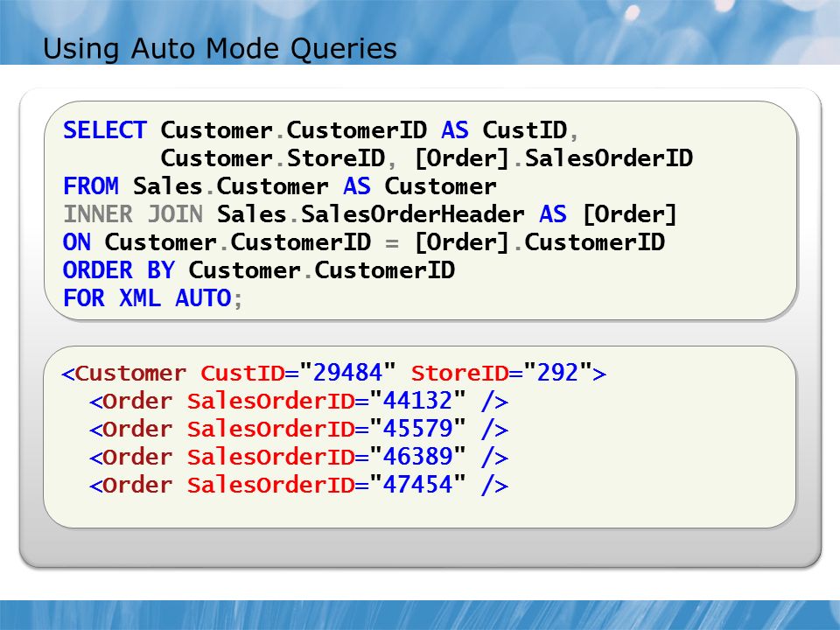Click the FOR XML AUTO clause

[148, 297]
